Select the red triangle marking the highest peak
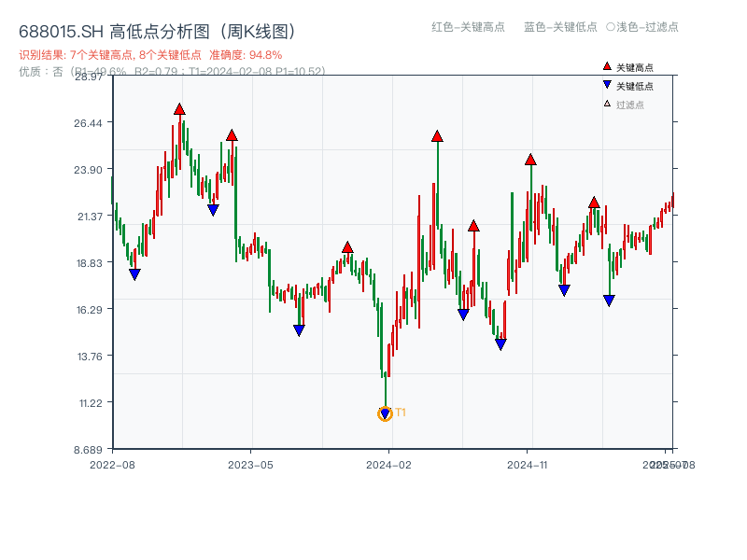The image size is (747, 560). pyautogui.click(x=178, y=109)
